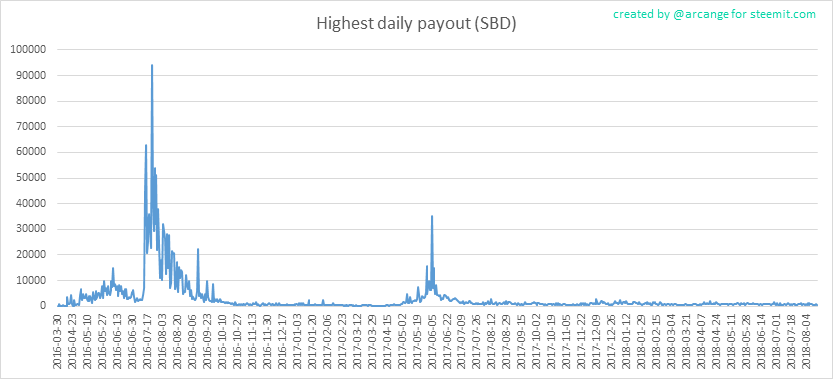Click the x-axis date 2016-05-27
833x379 pixels.
103,342
